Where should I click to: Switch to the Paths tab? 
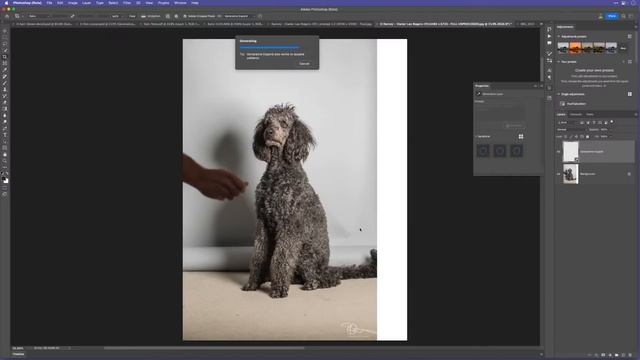pyautogui.click(x=590, y=114)
